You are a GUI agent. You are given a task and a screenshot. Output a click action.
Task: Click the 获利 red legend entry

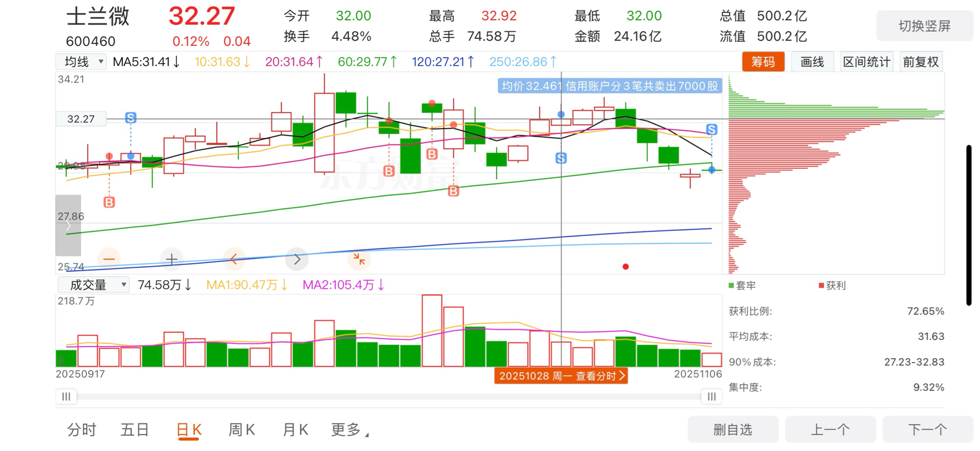832,285
